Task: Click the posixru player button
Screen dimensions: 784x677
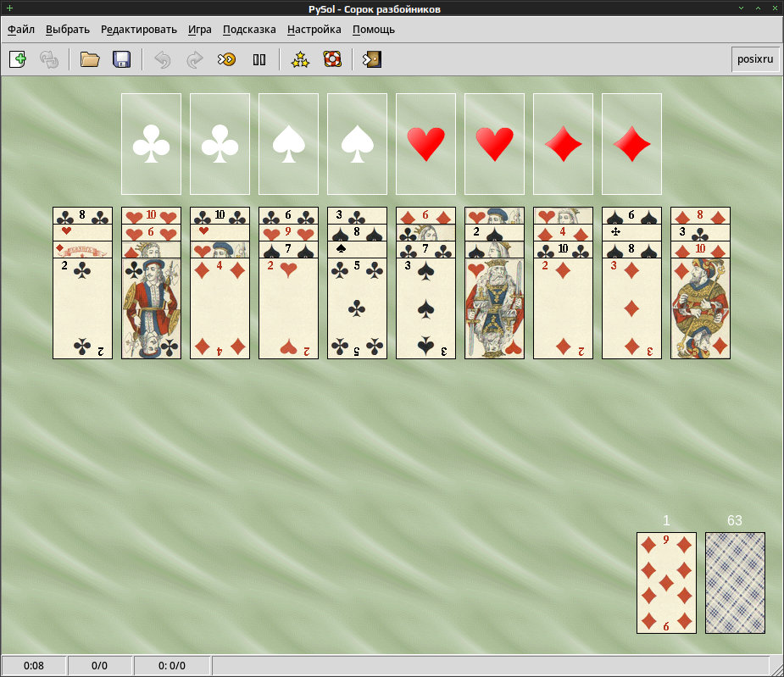Action: tap(755, 59)
